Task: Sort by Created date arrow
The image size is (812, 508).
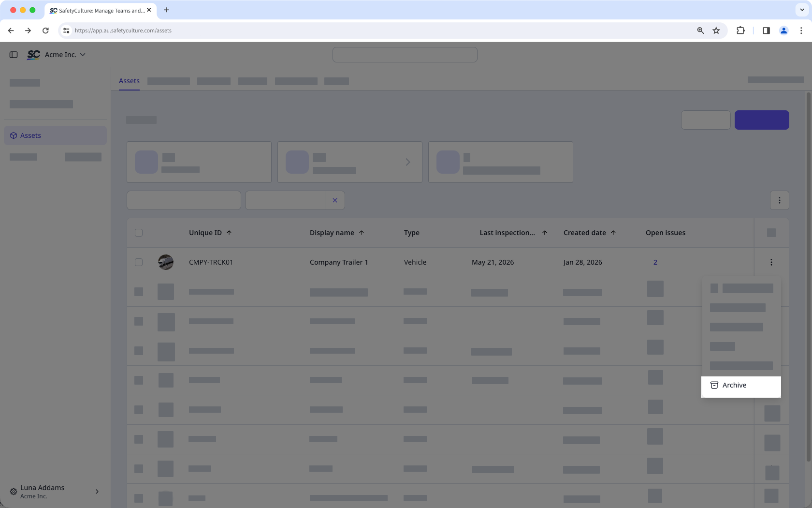Action: pyautogui.click(x=613, y=233)
